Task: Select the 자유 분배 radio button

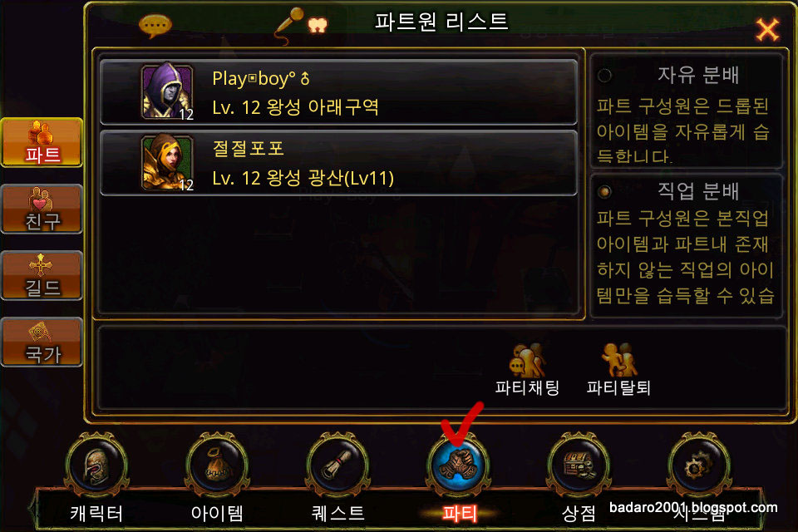Action: point(604,76)
